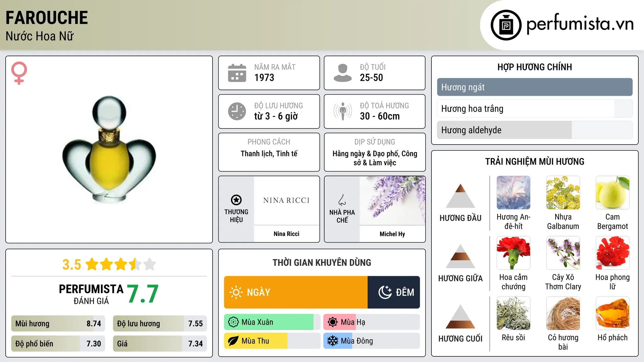Click the Michel Hy perfumer lavender photo
The height and width of the screenshot is (362, 644).
(392, 200)
